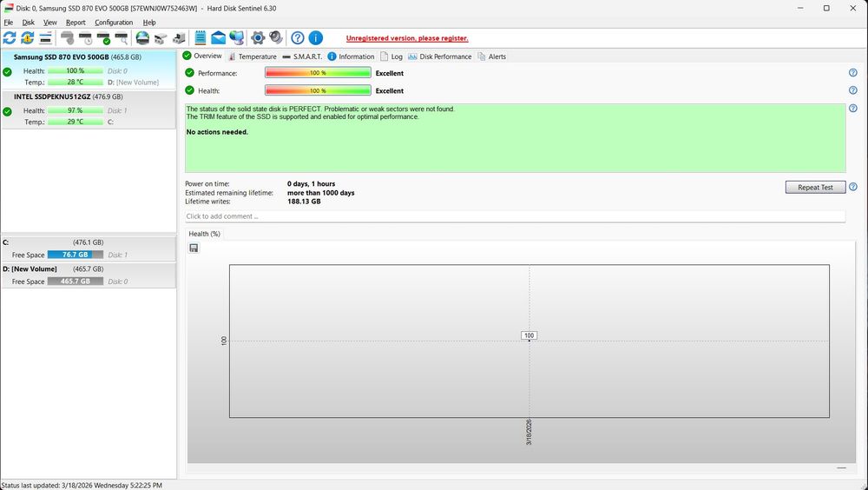
Task: Select INTEL SSDPEKNU512GZ disk entry
Action: point(89,109)
